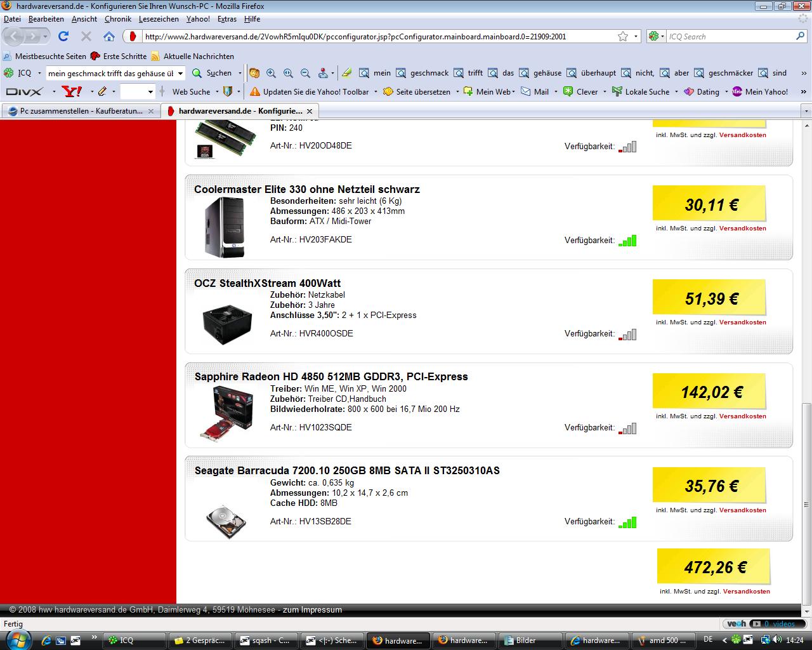
Task: Click the Sapphire Radeon HD 4850 product image
Action: tap(226, 413)
